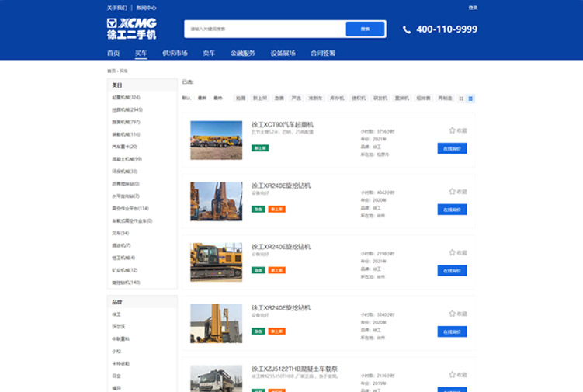The height and width of the screenshot is (392, 583).
Task: Star the XR240E listing with 2198 hours
Action: (452, 252)
